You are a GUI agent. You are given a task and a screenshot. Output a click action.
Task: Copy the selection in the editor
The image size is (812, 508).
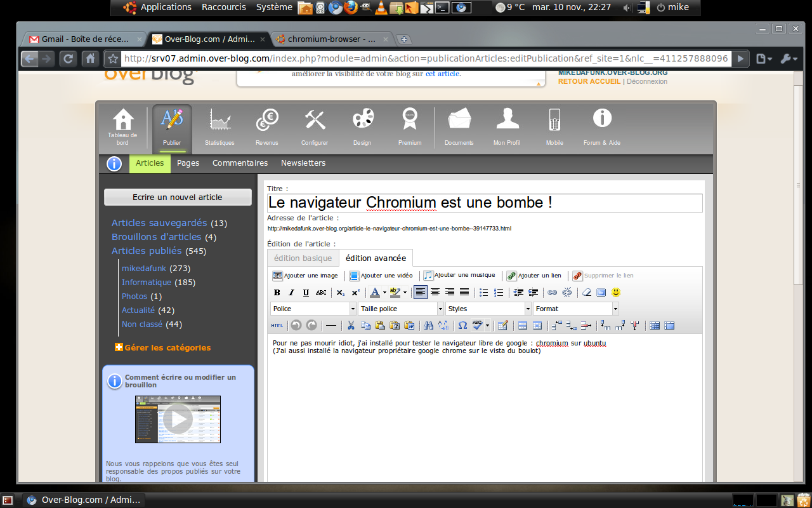(365, 326)
